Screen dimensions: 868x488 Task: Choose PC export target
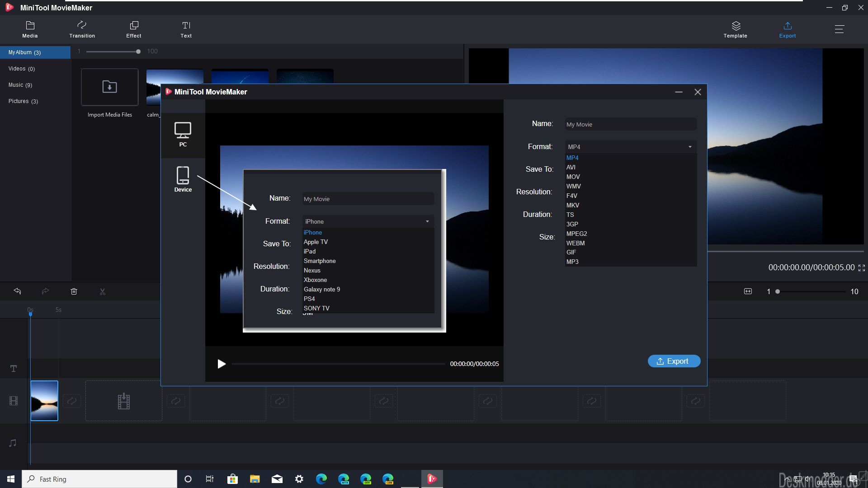tap(183, 135)
